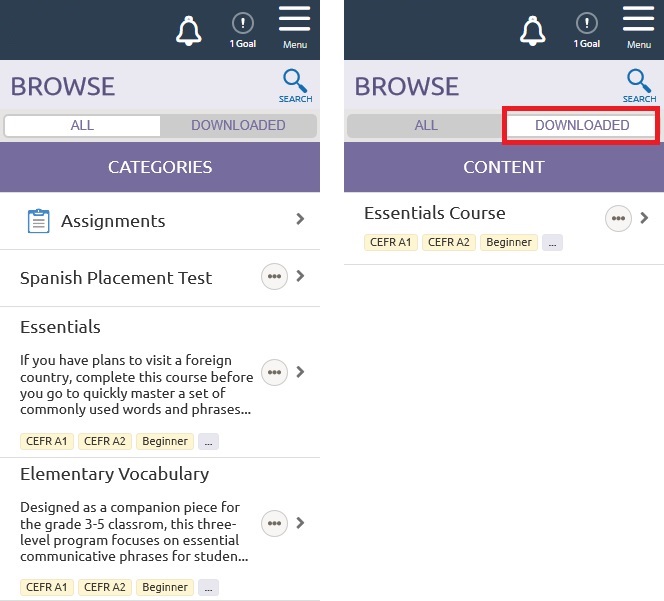Tap the notification bell in the right screen
Viewport: 664px width, 601px height.
(x=532, y=32)
